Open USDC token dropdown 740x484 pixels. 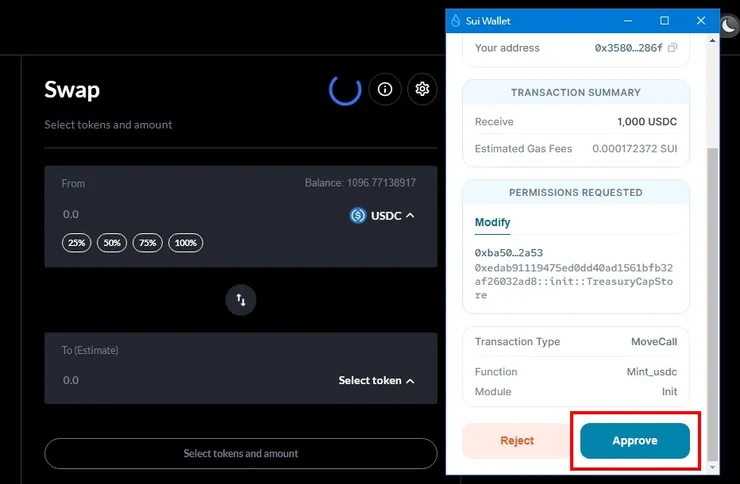[x=382, y=216]
